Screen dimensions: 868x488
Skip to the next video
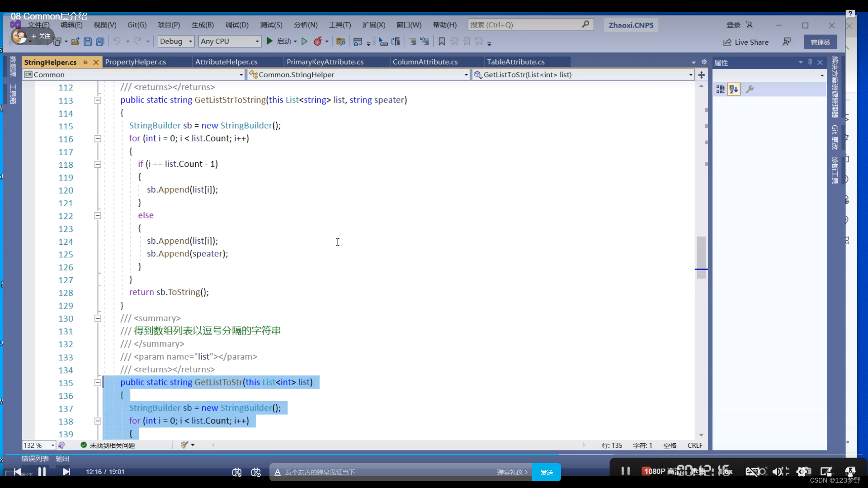click(x=66, y=472)
